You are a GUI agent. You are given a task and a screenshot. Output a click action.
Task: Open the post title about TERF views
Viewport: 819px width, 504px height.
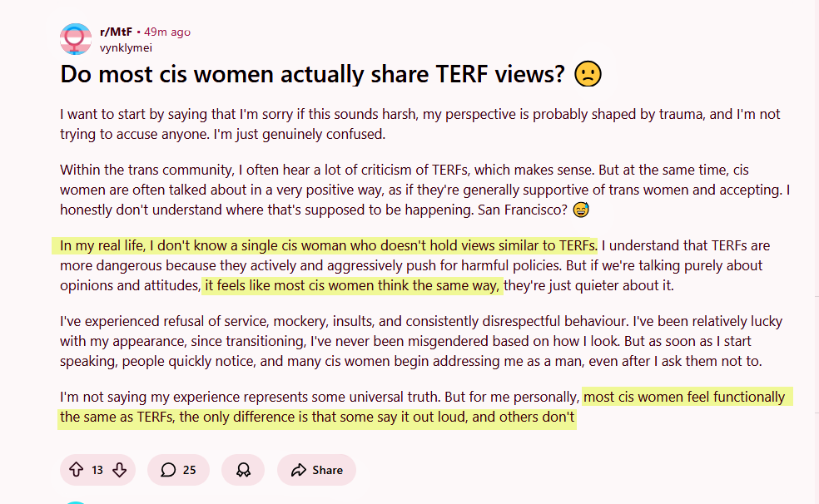308,75
